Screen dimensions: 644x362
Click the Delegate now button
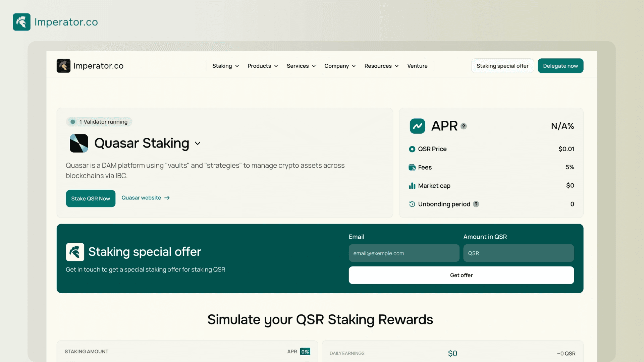pos(560,65)
